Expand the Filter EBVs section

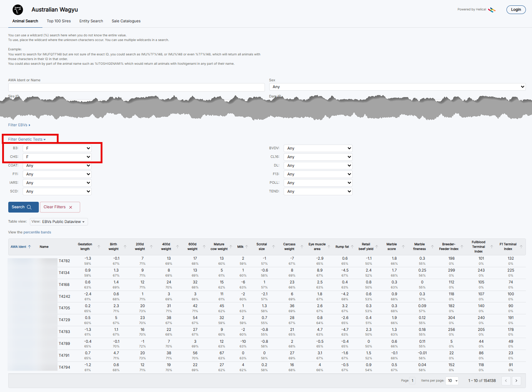click(19, 125)
